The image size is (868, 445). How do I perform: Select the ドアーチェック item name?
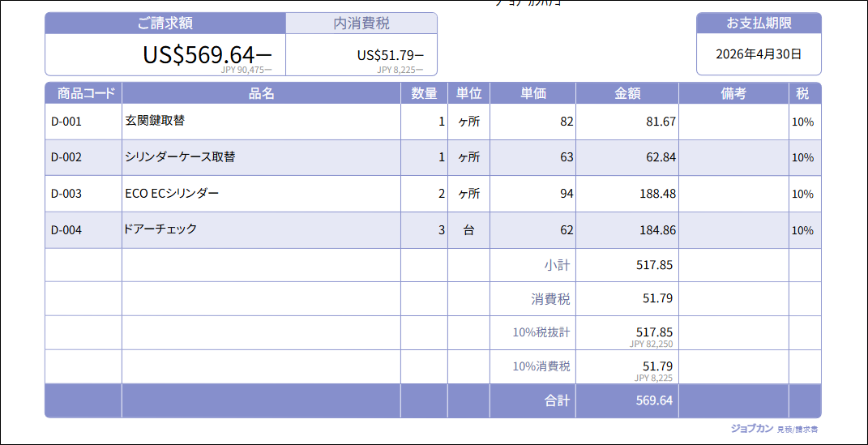pyautogui.click(x=161, y=228)
